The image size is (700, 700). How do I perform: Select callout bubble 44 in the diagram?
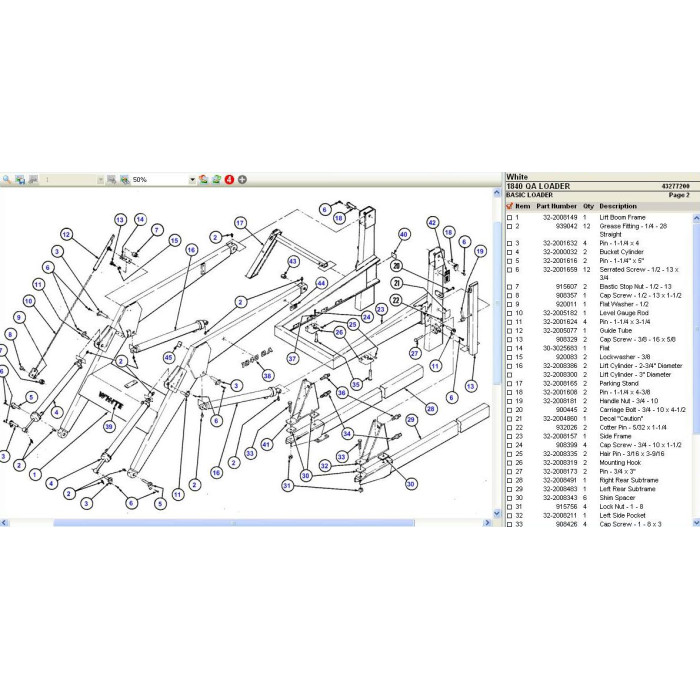click(x=321, y=283)
